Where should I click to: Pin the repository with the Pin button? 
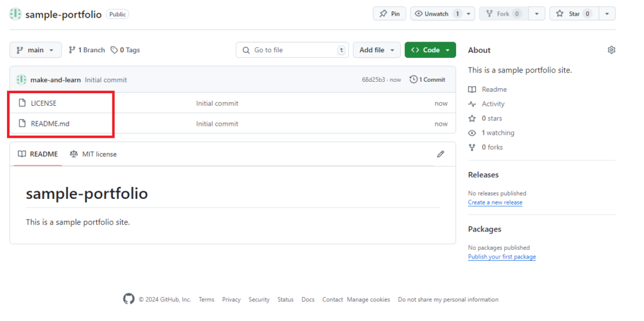(389, 14)
